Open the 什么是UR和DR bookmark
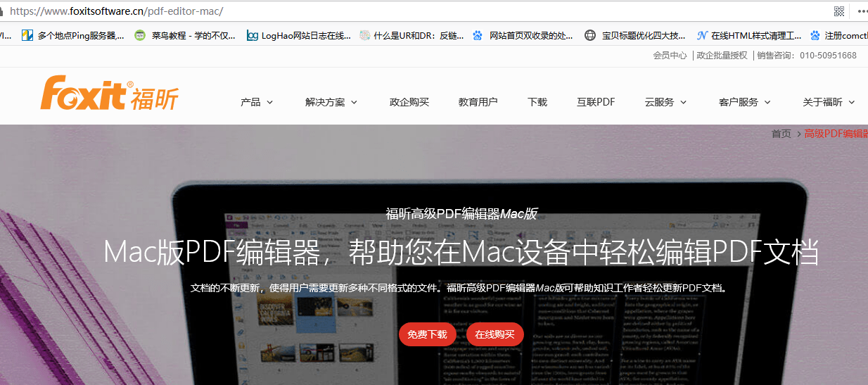The height and width of the screenshot is (385, 868). coord(411,35)
